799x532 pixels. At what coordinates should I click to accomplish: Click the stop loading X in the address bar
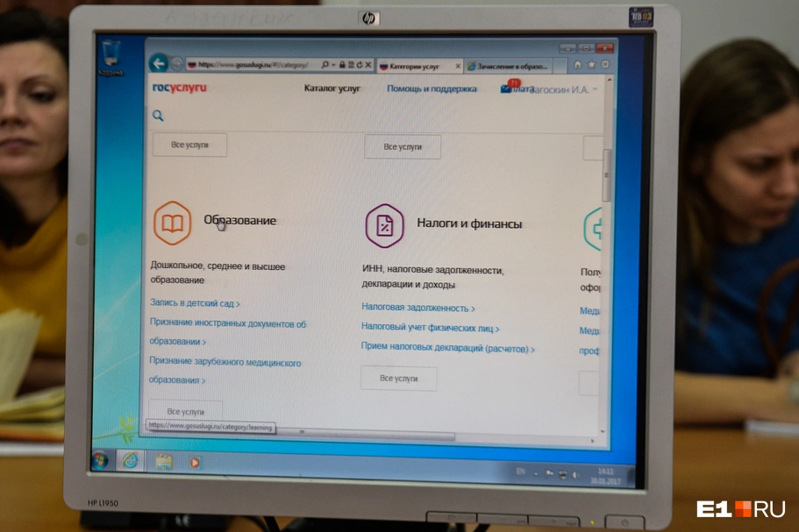tap(367, 65)
